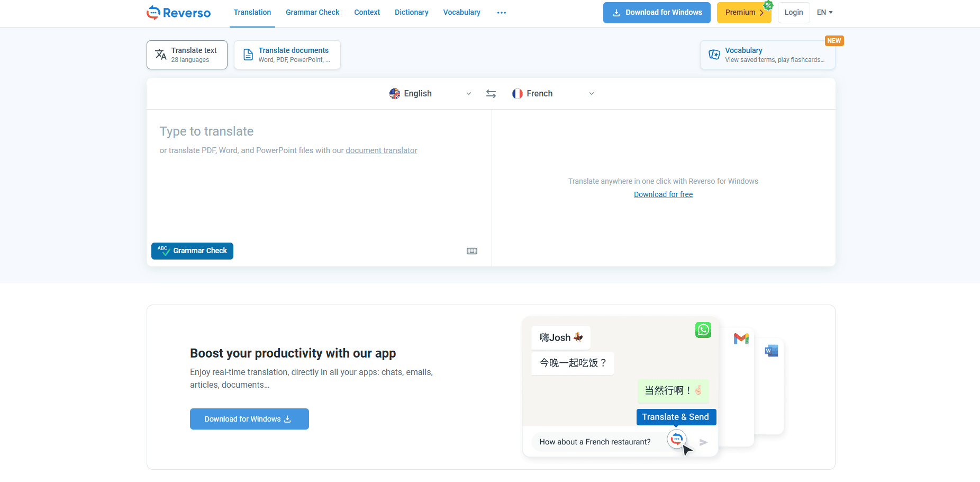The image size is (980, 482).
Task: Open the Login page
Action: click(x=793, y=12)
